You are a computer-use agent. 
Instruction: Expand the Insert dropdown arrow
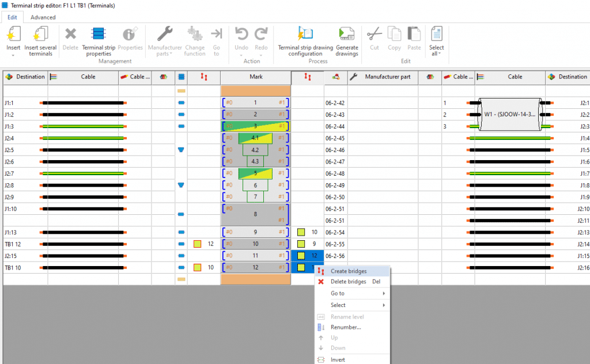13,55
